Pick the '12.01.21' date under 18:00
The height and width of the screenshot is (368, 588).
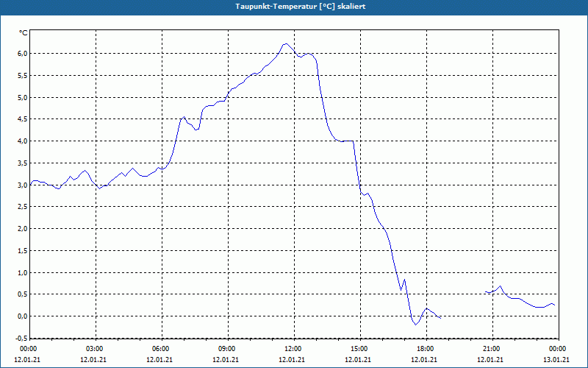[425, 360]
